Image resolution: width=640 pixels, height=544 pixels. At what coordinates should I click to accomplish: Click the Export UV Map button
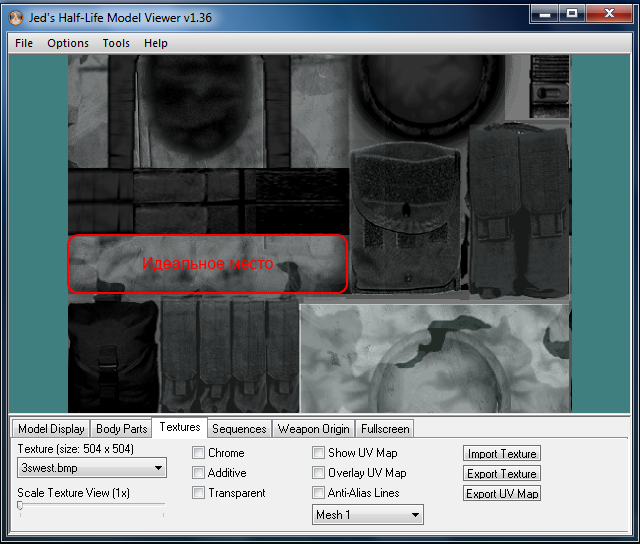click(x=502, y=493)
